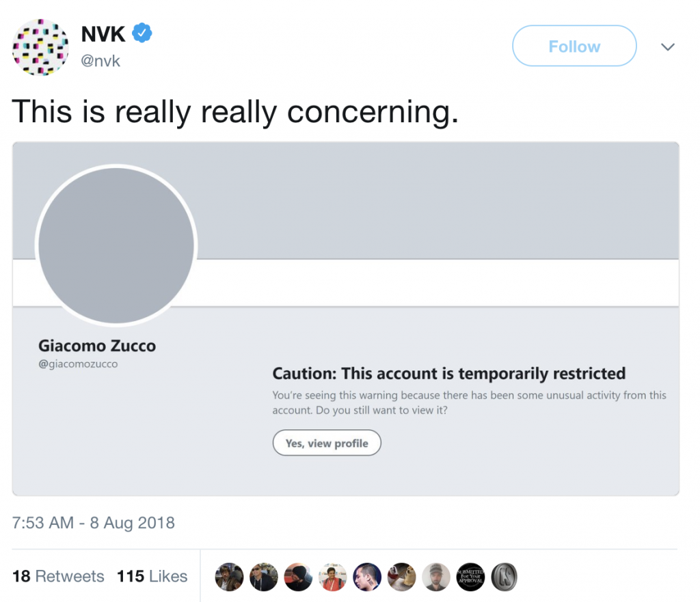Open liker avatar of man wearing cap
Screen dimensions: 700x602
click(x=435, y=577)
